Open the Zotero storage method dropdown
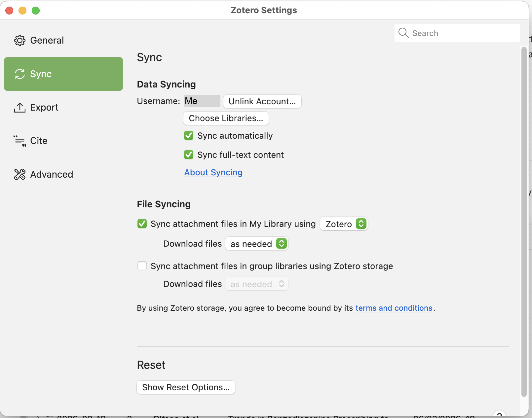This screenshot has width=532, height=418. [344, 224]
